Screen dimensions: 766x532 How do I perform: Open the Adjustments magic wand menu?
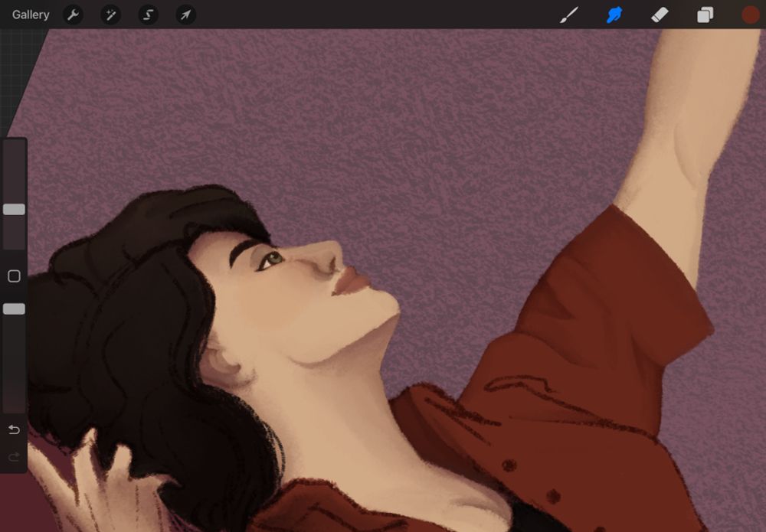coord(110,15)
